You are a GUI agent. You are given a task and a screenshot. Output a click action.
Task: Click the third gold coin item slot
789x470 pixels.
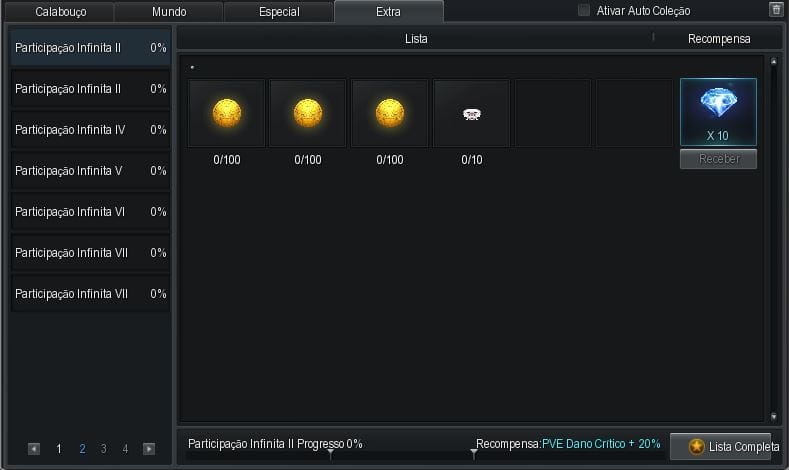click(390, 114)
